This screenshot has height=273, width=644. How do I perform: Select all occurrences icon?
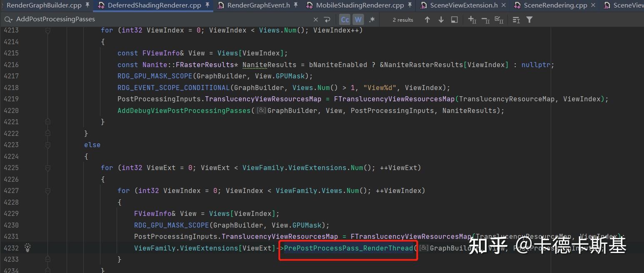pyautogui.click(x=499, y=20)
